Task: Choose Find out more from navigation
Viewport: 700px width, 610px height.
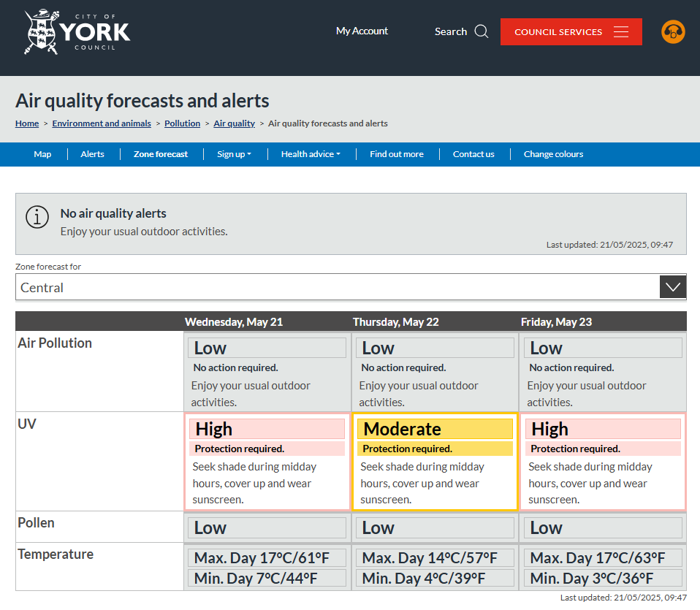Action: click(397, 154)
